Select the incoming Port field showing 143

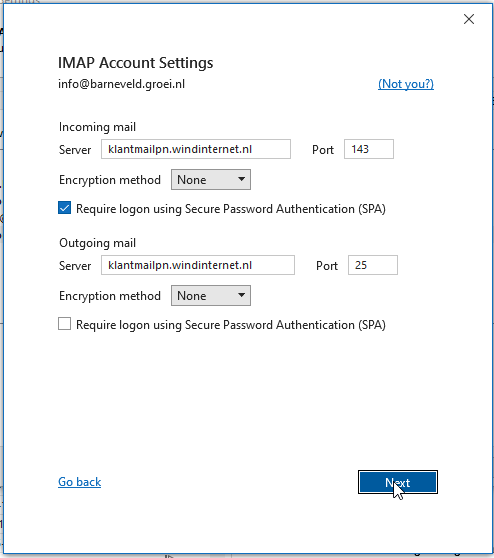369,149
